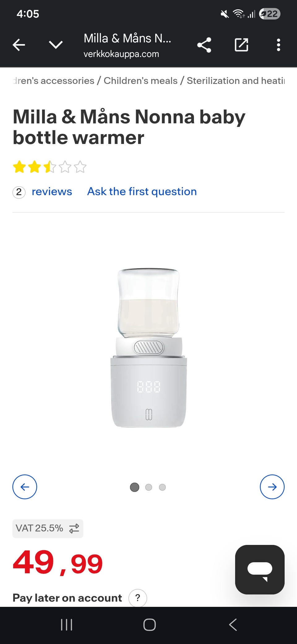
Task: Click the star rating row
Action: click(x=49, y=167)
